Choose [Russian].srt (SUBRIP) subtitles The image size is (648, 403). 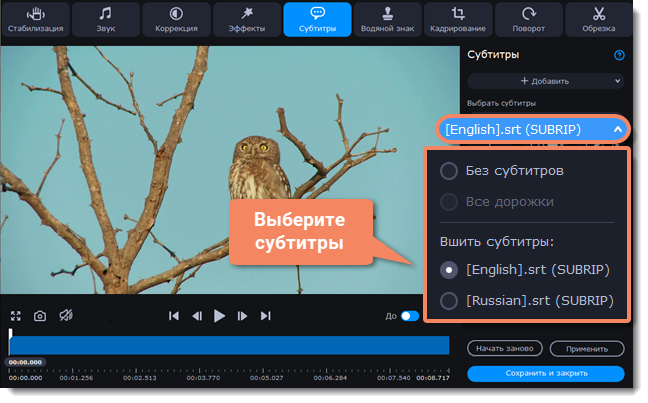[x=450, y=300]
